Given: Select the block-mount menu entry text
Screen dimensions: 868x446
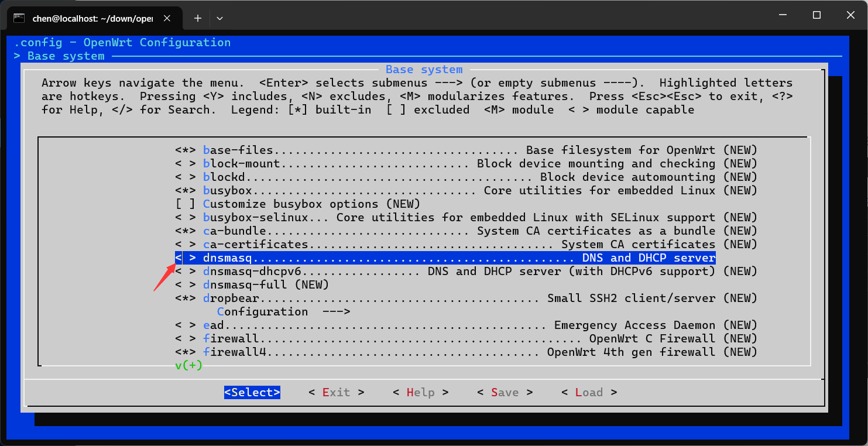Looking at the screenshot, I should click(x=242, y=164).
